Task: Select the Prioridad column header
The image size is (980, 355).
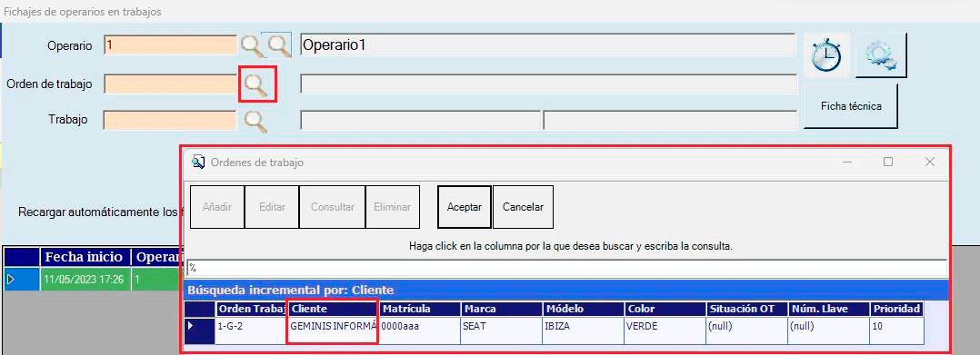Action: pyautogui.click(x=896, y=309)
